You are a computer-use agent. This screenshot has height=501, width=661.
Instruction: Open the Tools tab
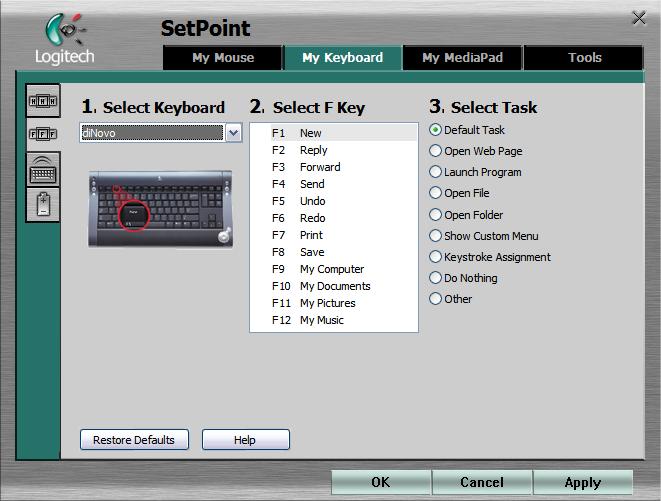(x=584, y=58)
